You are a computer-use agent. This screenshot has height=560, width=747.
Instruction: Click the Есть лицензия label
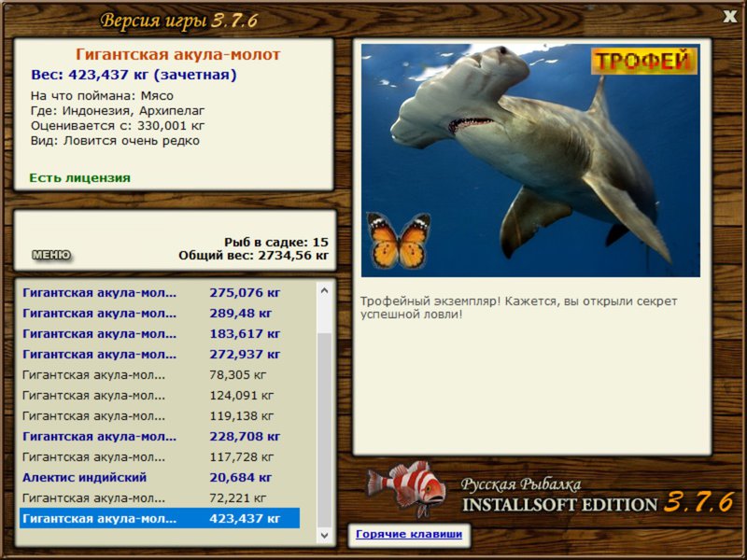pos(79,177)
